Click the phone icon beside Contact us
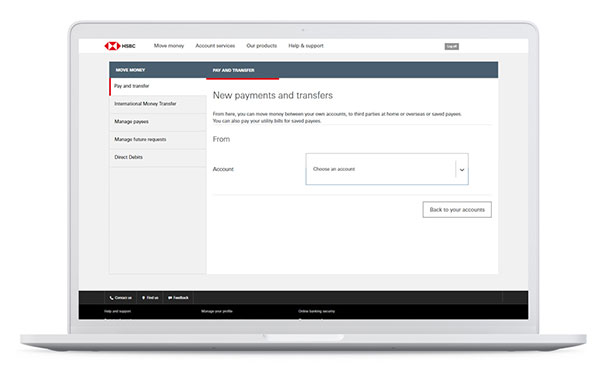Screen dimensions: 600x389 pyautogui.click(x=111, y=298)
